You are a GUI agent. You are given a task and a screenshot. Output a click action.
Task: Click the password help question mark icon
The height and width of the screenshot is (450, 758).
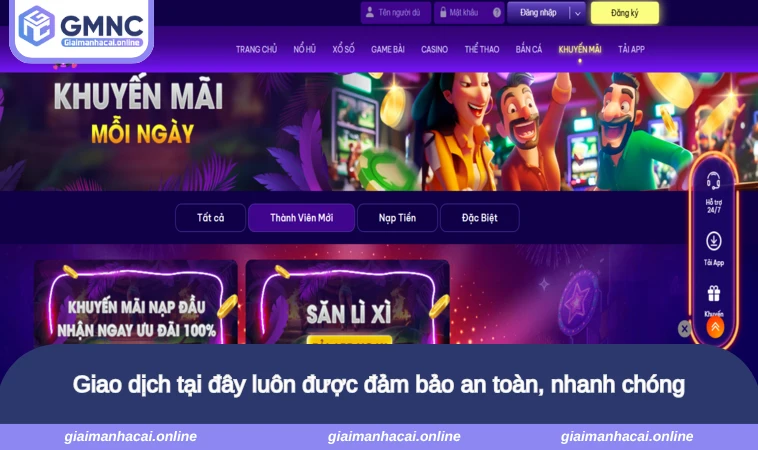click(496, 13)
